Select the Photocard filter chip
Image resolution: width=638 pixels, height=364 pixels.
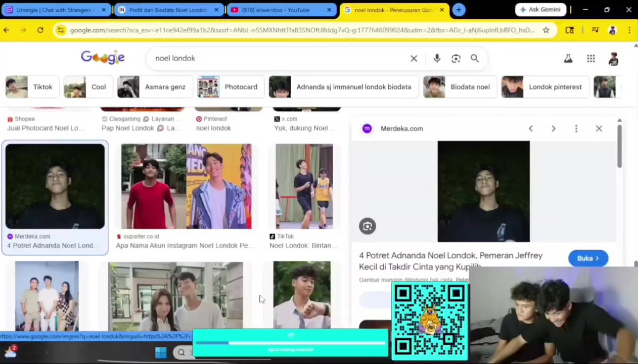(231, 87)
